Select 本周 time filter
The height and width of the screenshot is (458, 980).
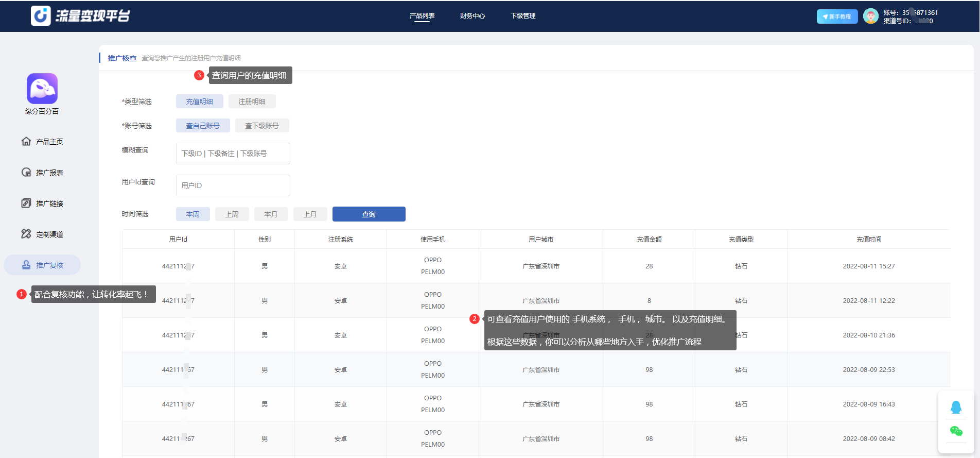pos(193,214)
